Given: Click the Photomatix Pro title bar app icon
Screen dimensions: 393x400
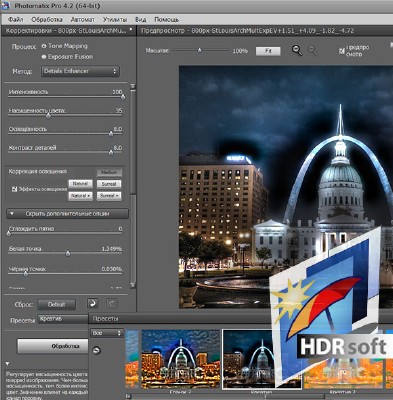Looking at the screenshot, I should [5, 6].
